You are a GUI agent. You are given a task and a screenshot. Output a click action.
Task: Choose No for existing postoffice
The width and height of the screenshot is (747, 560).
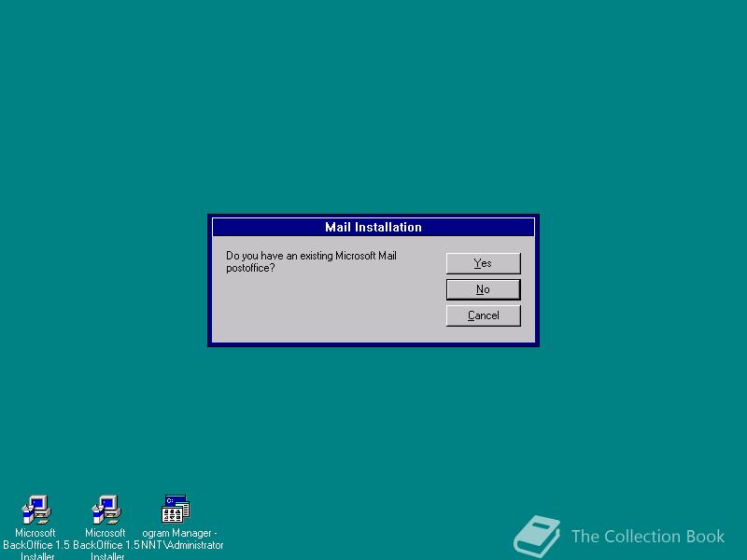point(483,289)
